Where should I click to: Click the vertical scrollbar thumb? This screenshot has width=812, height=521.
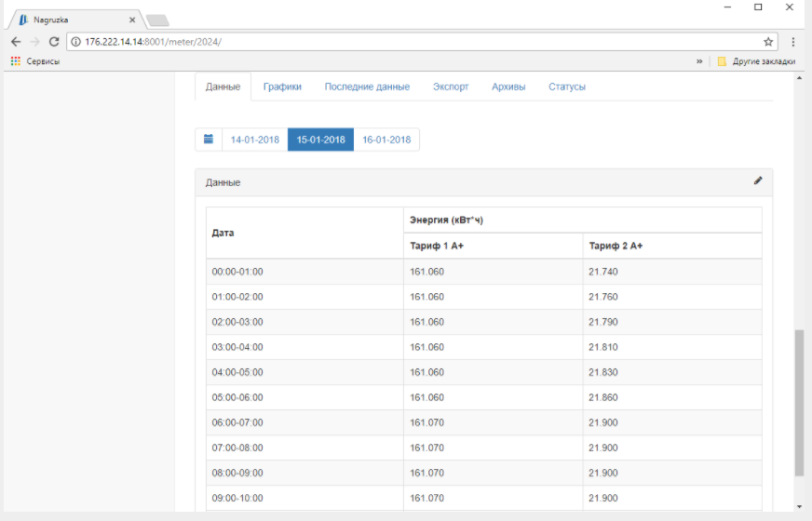pyautogui.click(x=799, y=403)
